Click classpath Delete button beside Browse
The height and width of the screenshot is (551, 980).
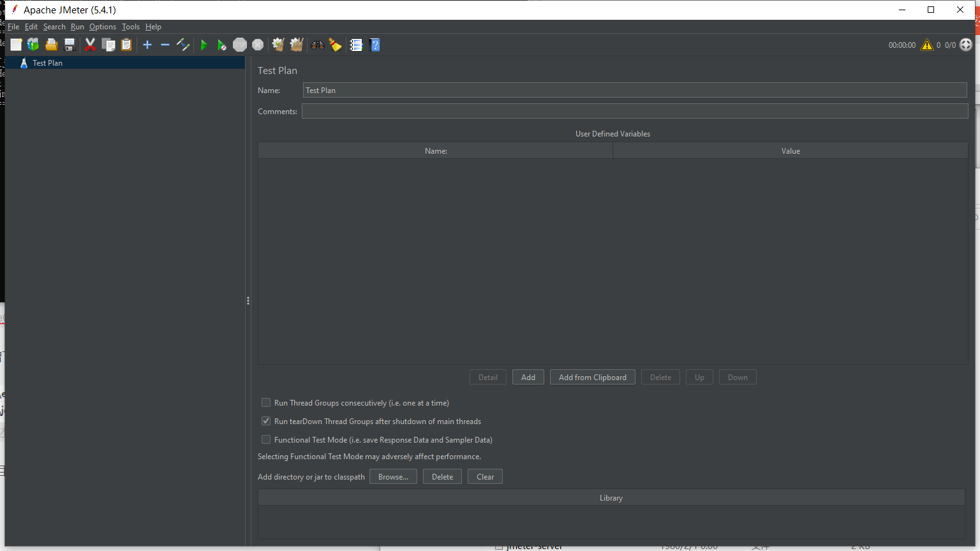click(x=442, y=477)
